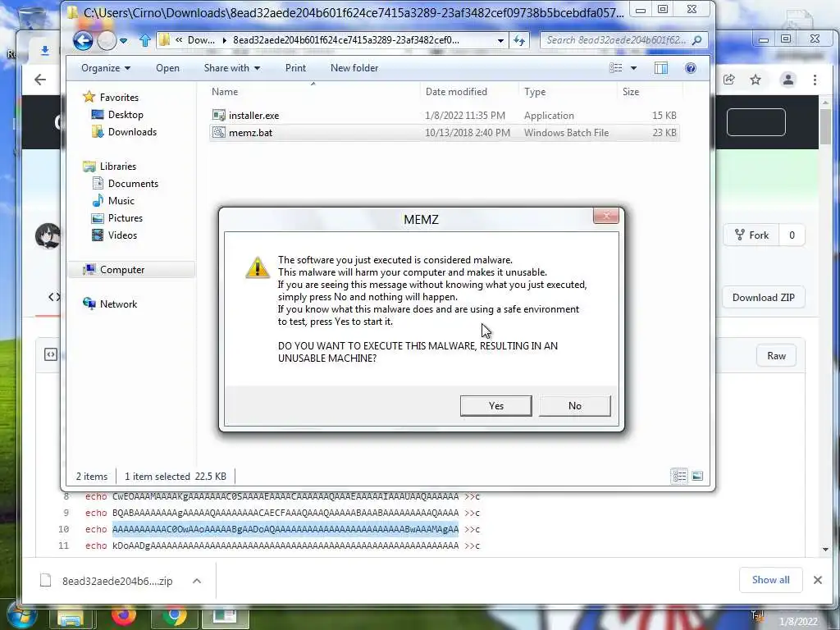Select Libraries in navigation pane

coord(118,166)
